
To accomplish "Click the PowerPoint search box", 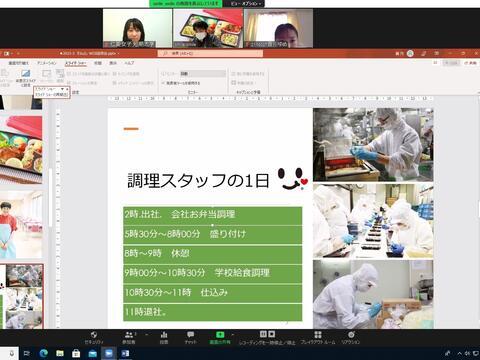I will pyautogui.click(x=210, y=53).
